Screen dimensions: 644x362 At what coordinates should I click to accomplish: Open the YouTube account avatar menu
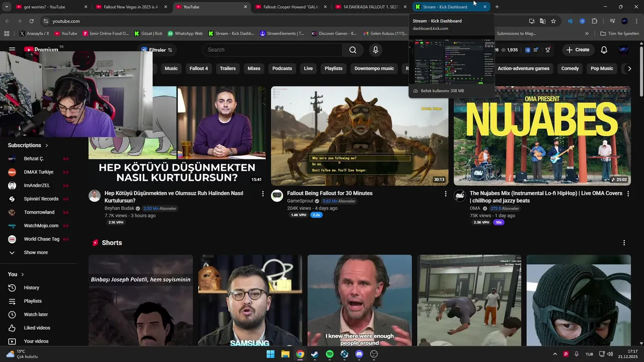[623, 50]
